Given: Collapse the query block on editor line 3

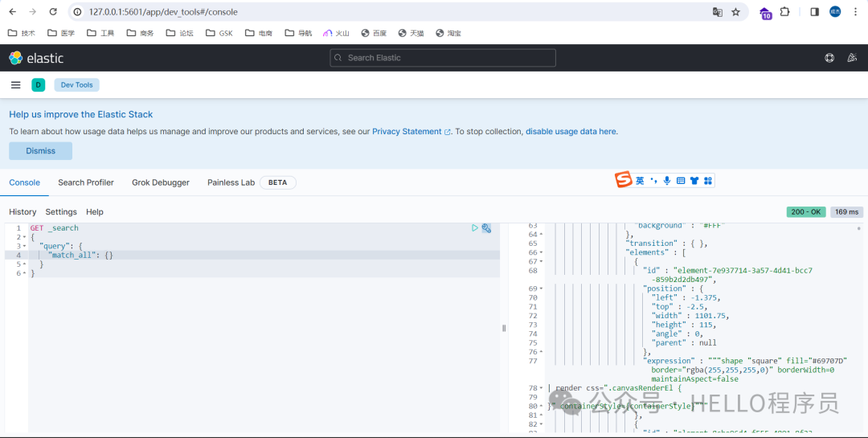Looking at the screenshot, I should pyautogui.click(x=24, y=246).
